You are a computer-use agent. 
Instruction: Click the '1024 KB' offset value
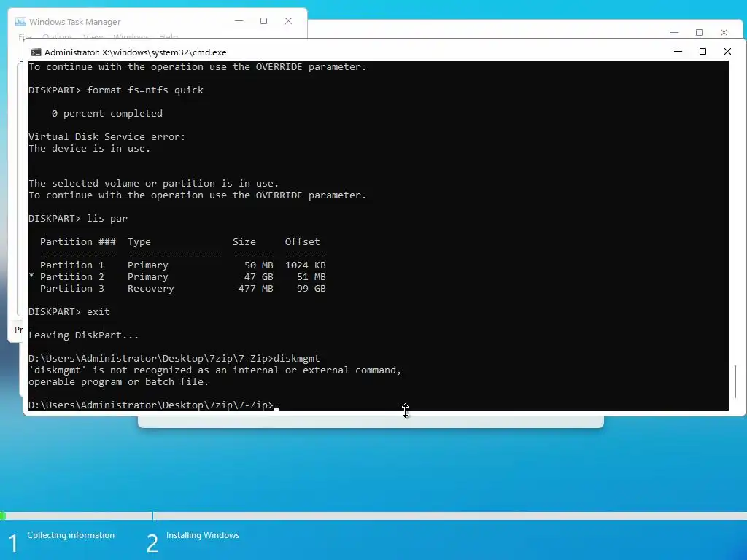point(306,265)
